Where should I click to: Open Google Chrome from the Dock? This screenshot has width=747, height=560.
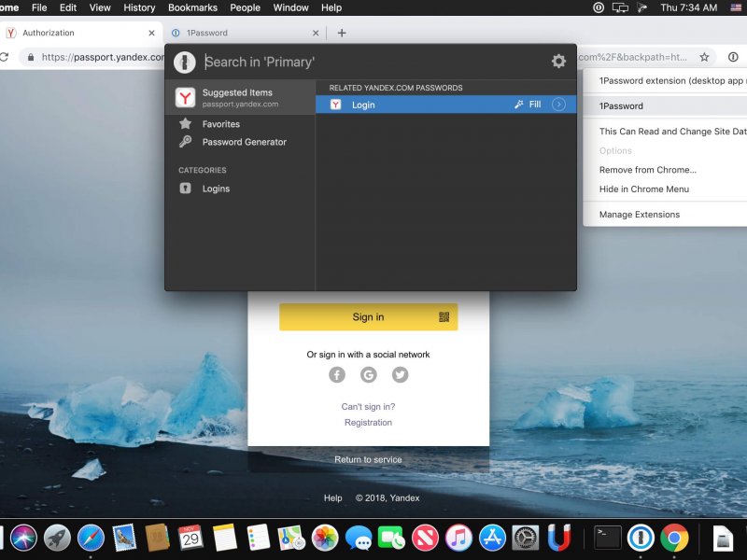(674, 538)
